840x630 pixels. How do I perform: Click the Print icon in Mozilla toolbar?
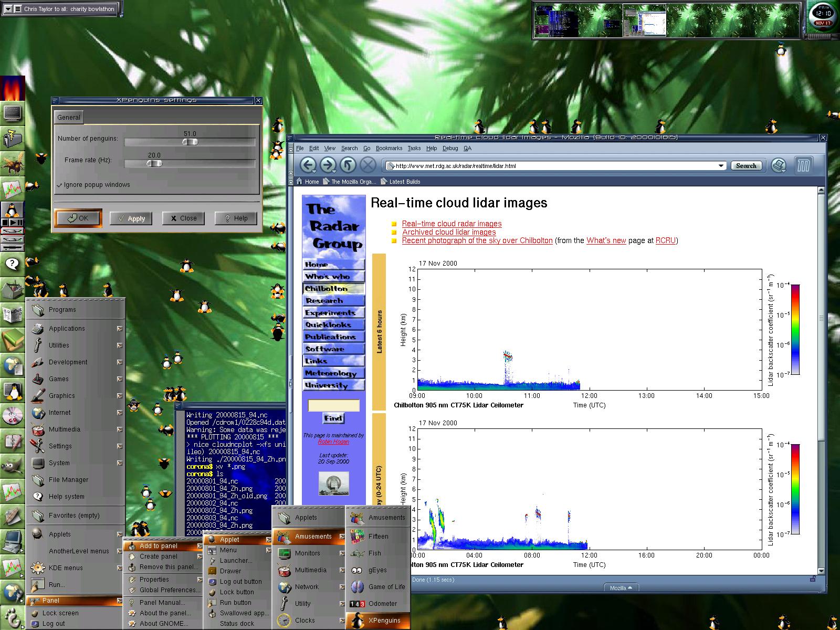[x=779, y=165]
